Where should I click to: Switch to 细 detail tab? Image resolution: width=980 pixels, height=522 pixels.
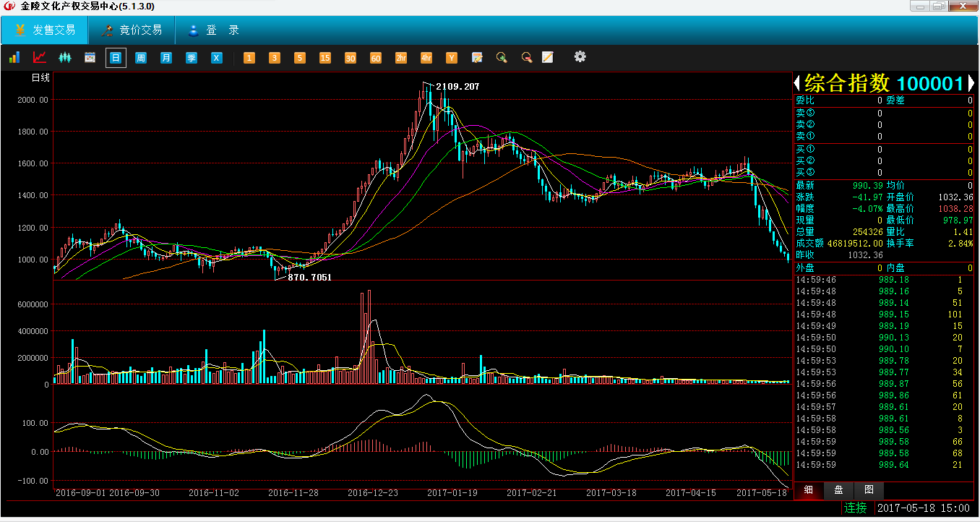(809, 489)
